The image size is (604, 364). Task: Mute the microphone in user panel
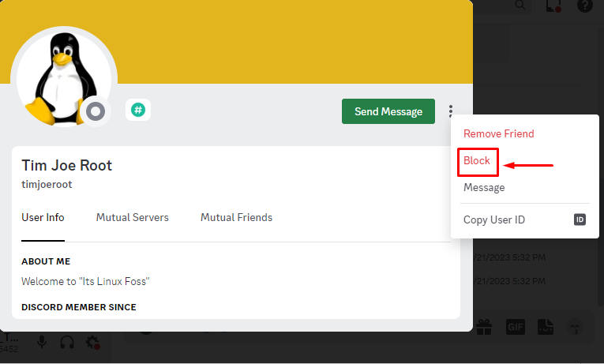coord(42,342)
